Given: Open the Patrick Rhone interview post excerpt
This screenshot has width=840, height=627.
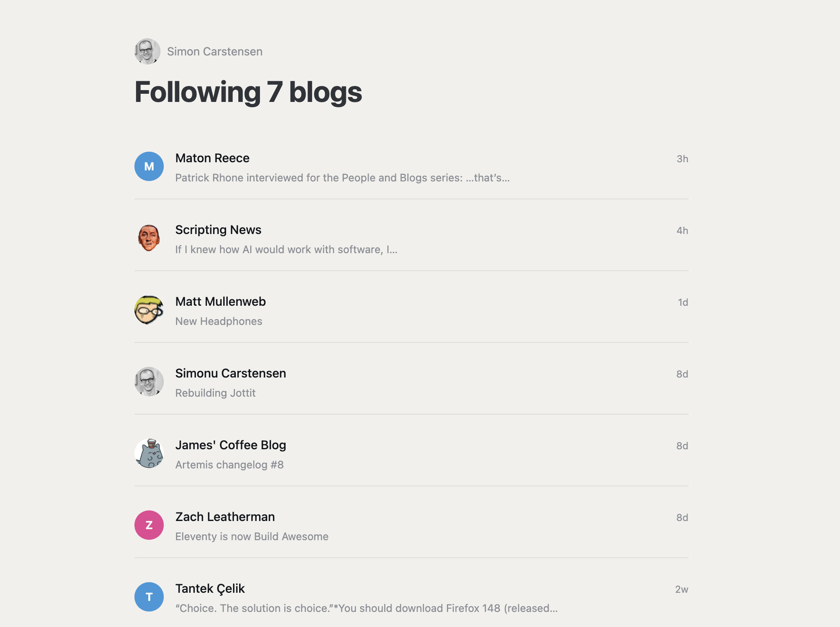Looking at the screenshot, I should pos(342,178).
